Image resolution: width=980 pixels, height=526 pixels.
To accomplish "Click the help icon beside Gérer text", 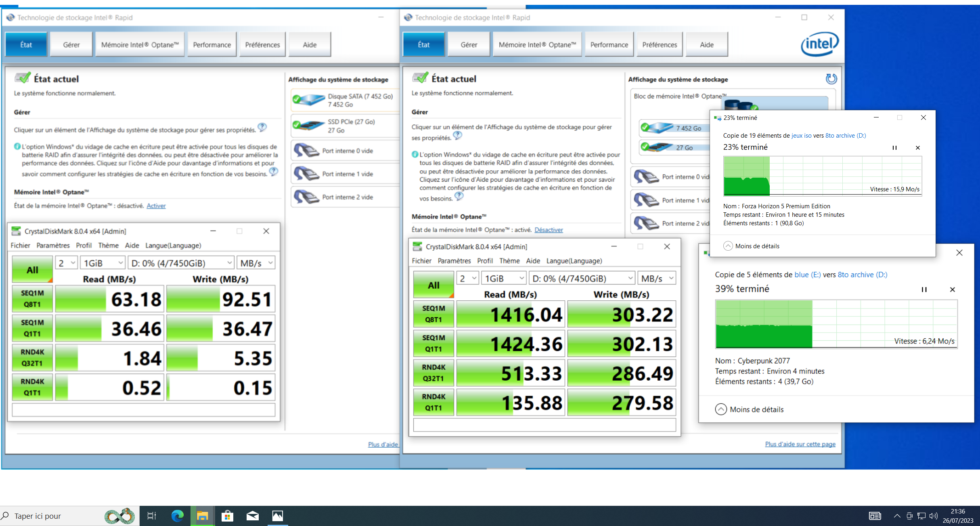I will (262, 128).
